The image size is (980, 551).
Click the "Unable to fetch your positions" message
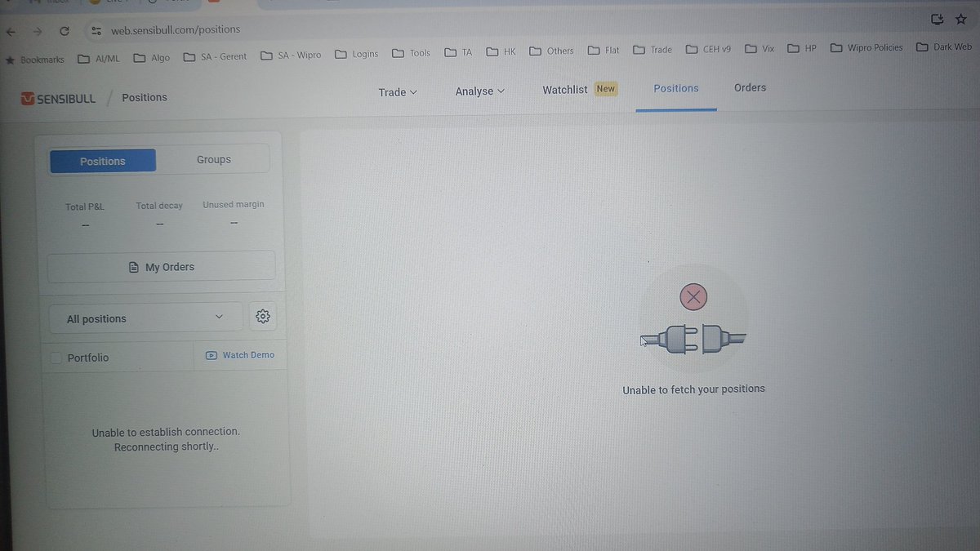click(693, 389)
